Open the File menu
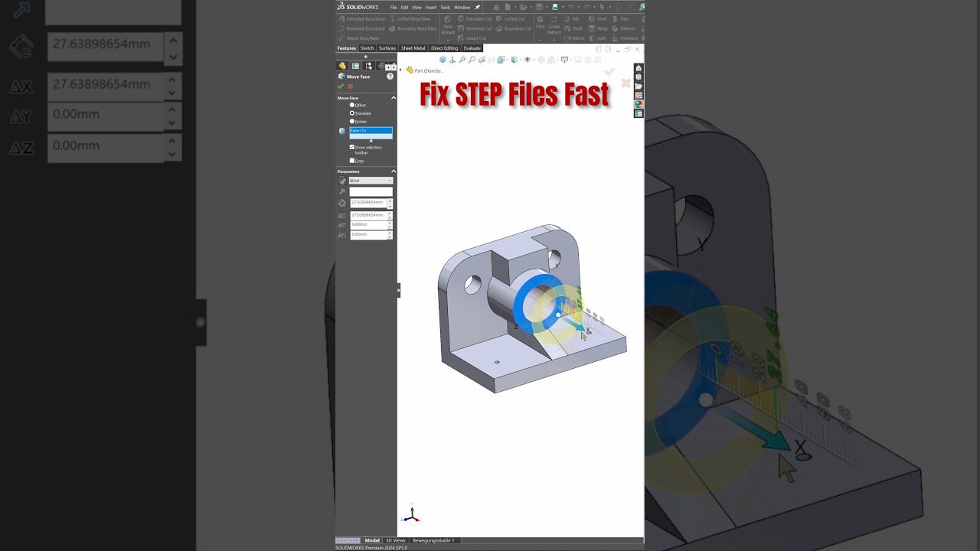 coord(394,7)
